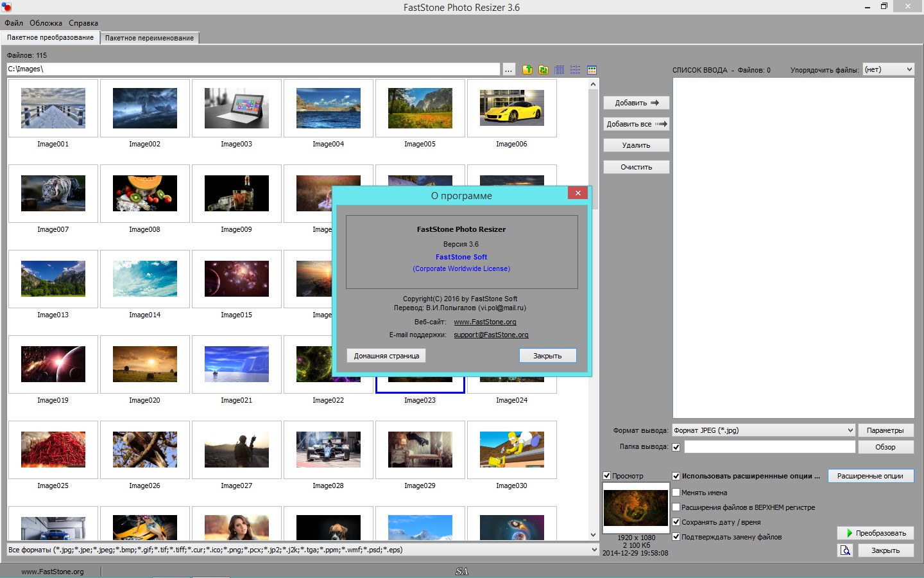
Task: Click the Очистить button
Action: (x=637, y=167)
